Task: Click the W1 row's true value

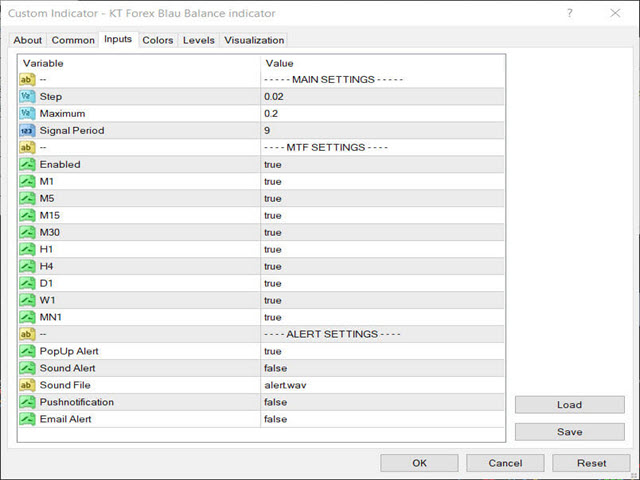Action: coord(273,300)
